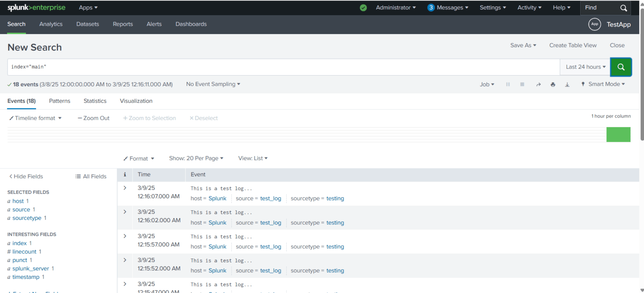Click Hide Fields to collapse sidebar
The height and width of the screenshot is (293, 644).
[x=26, y=176]
